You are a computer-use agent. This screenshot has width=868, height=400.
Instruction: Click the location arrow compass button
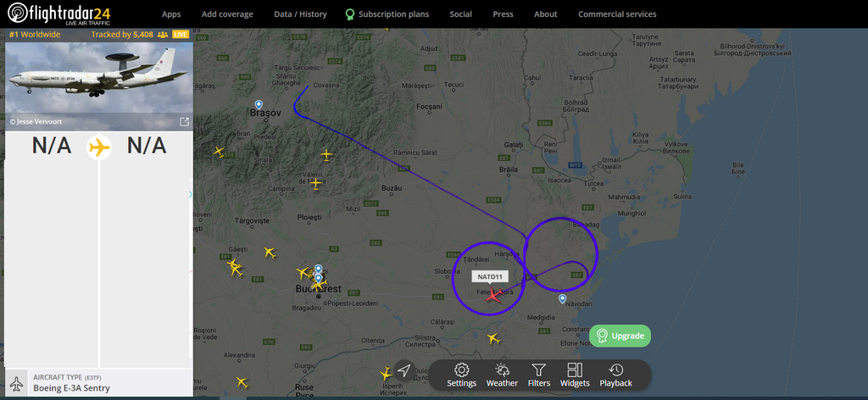[x=404, y=370]
